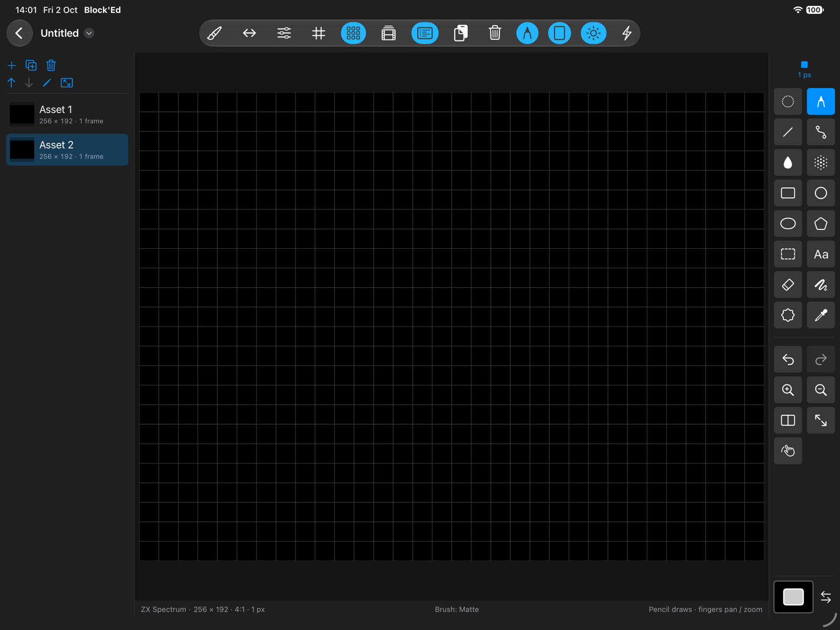The width and height of the screenshot is (840, 630).
Task: Select the straight line tool
Action: click(x=788, y=132)
